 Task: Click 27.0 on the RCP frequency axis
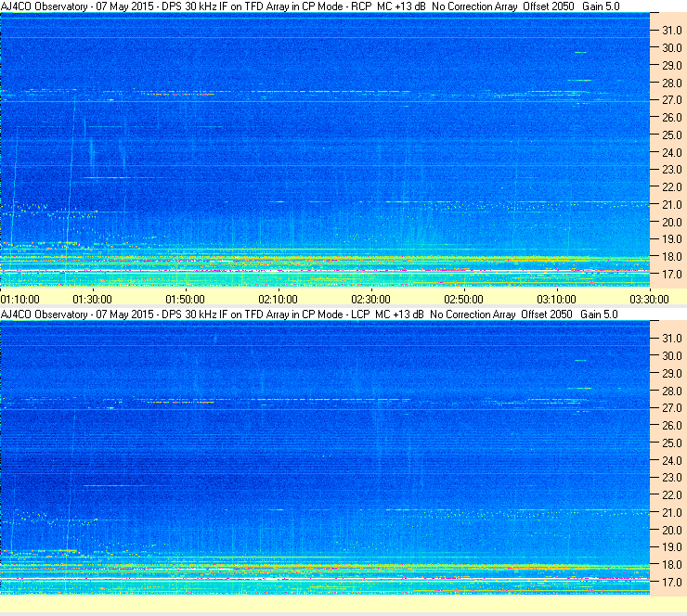pyautogui.click(x=672, y=100)
